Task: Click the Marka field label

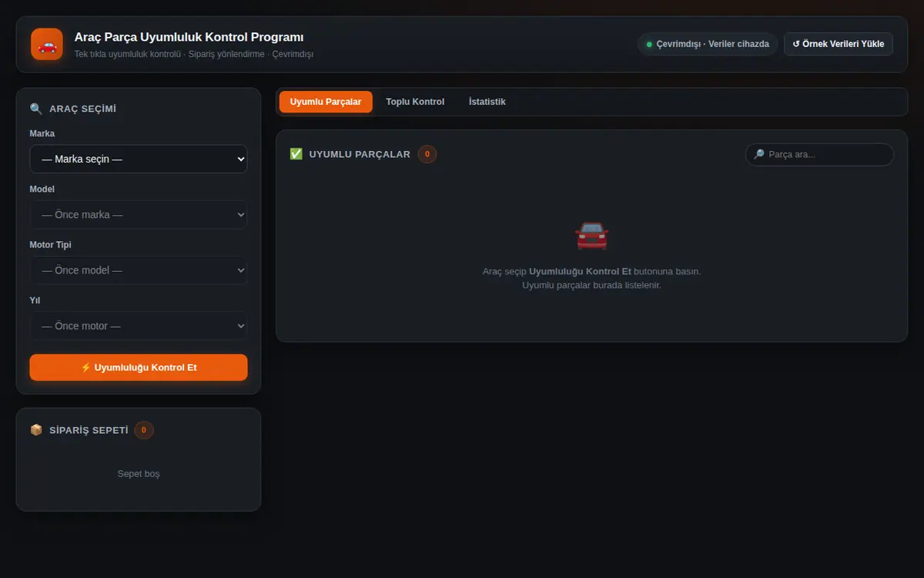Action: [x=42, y=133]
